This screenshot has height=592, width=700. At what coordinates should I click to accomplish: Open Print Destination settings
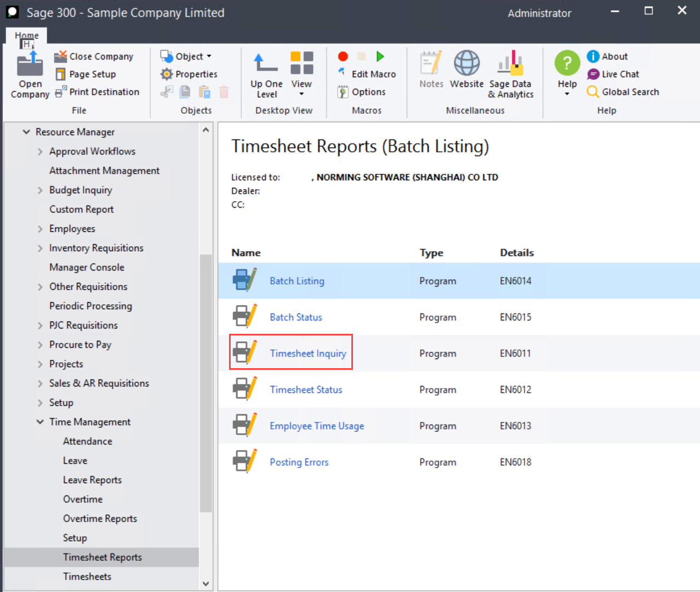tap(98, 92)
